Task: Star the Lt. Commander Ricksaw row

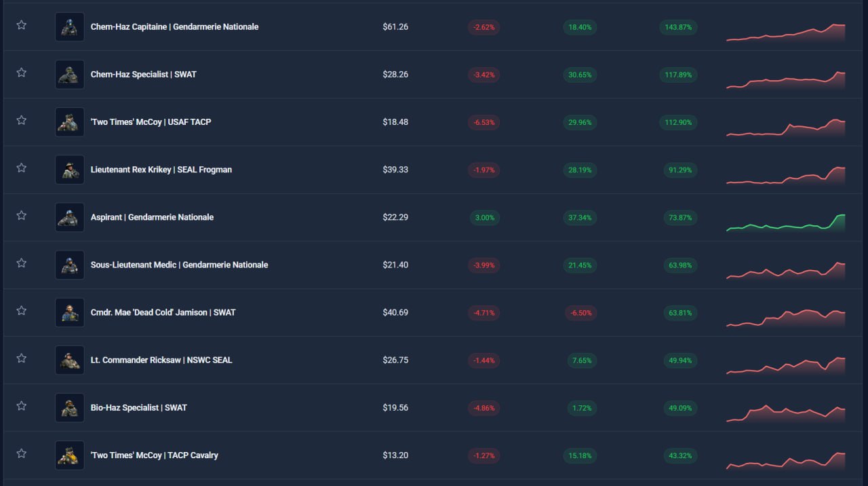Action: (x=22, y=358)
